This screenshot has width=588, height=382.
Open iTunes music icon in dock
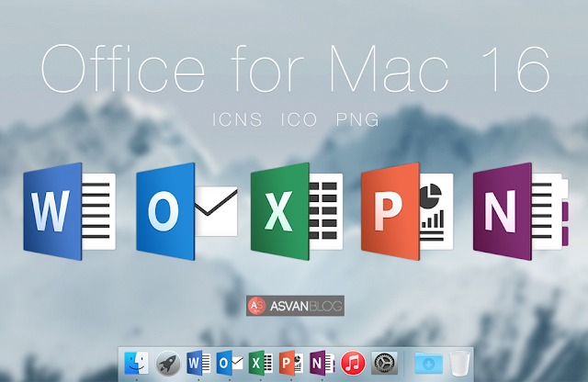click(x=353, y=363)
